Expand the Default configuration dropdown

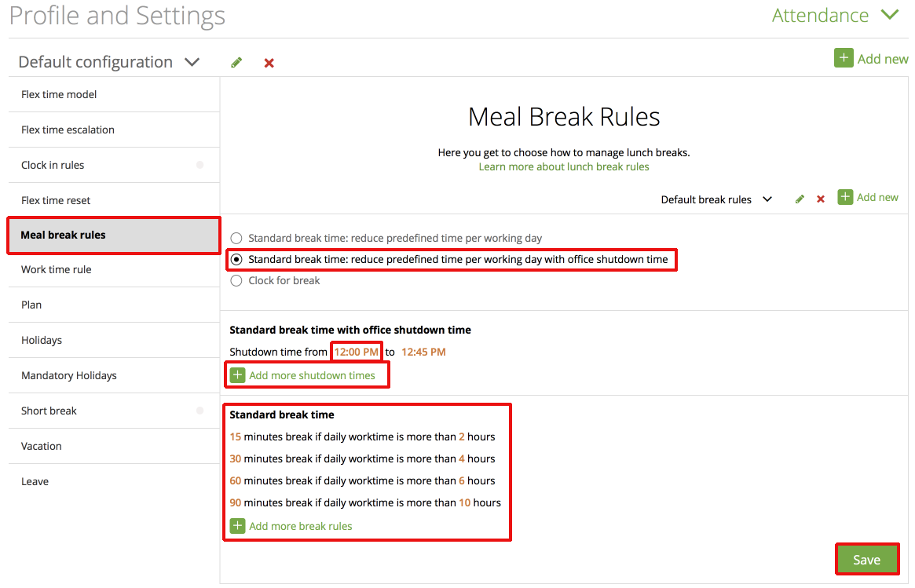192,62
